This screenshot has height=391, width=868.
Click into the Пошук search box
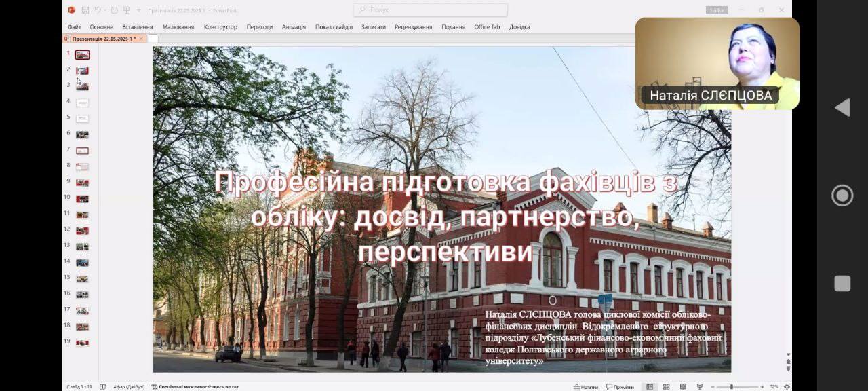pos(430,10)
